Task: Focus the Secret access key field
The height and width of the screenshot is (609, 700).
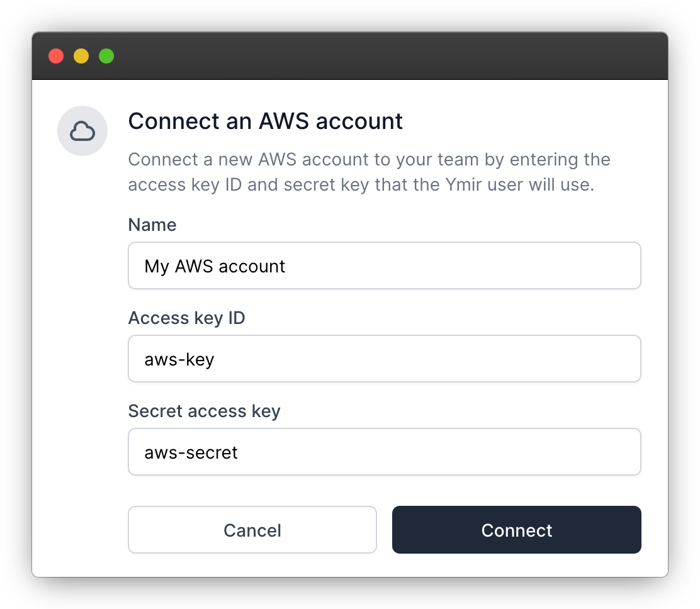Action: pyautogui.click(x=384, y=452)
